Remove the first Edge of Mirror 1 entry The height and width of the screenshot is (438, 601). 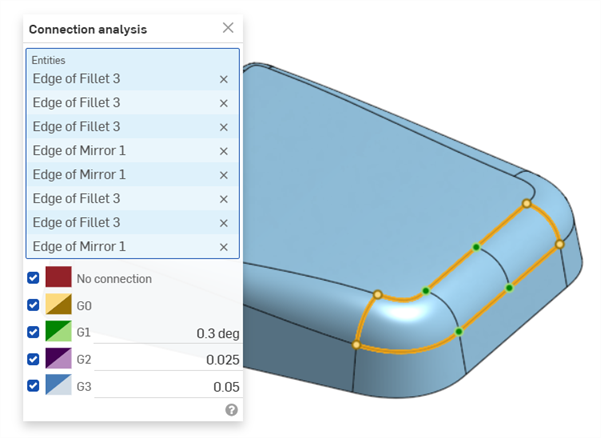pos(223,151)
